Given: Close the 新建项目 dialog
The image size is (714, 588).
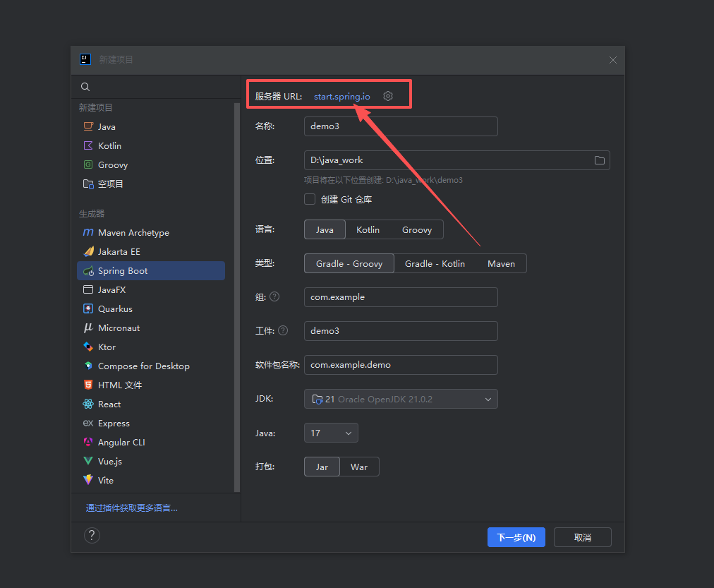Looking at the screenshot, I should coord(613,60).
